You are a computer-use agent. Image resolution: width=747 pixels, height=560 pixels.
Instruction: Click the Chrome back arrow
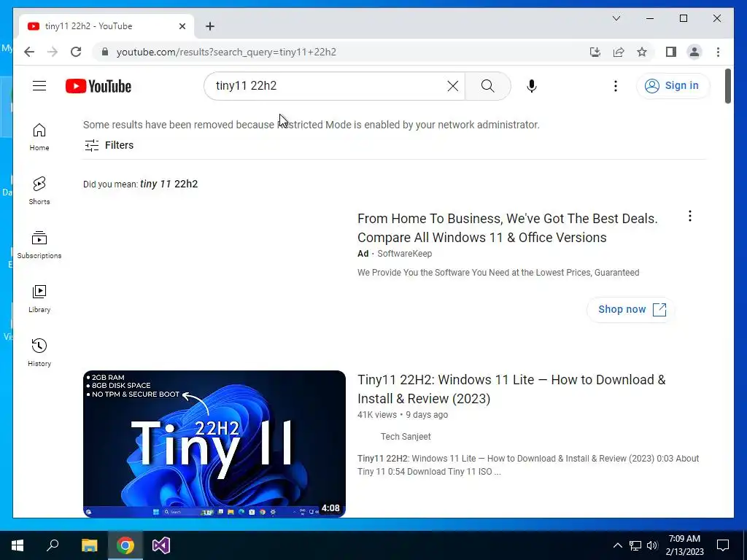point(29,52)
